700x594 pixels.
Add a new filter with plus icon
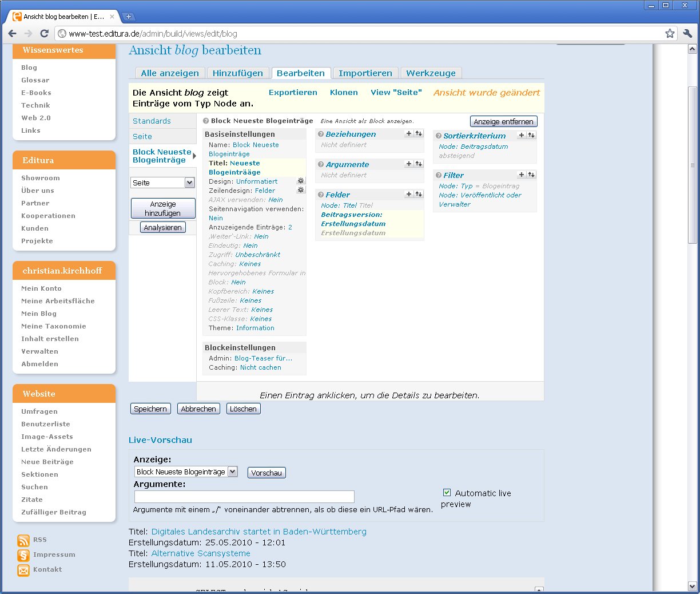[x=522, y=175]
